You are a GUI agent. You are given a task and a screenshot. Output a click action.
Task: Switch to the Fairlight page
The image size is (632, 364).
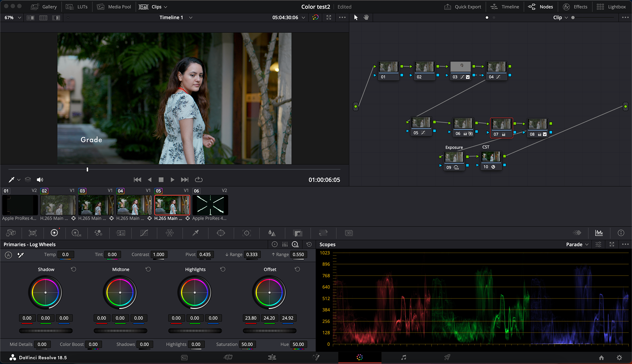(x=404, y=357)
